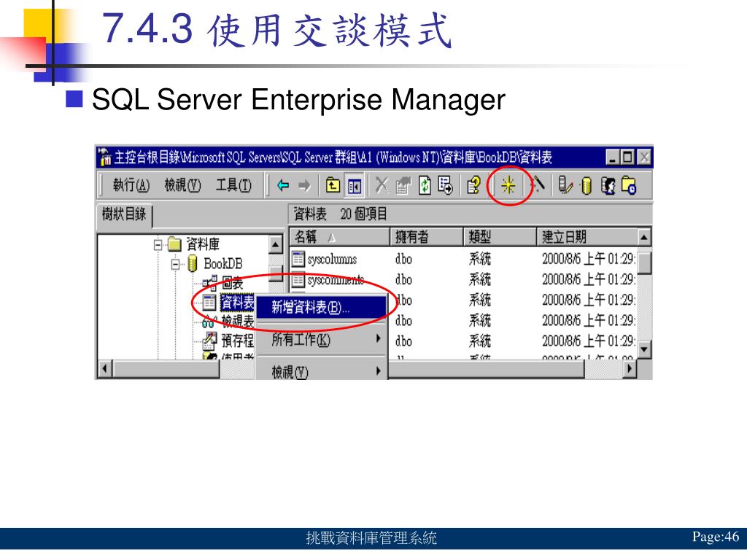This screenshot has height=560, width=747.
Task: Click the tree pane scroll up arrow
Action: tap(276, 245)
